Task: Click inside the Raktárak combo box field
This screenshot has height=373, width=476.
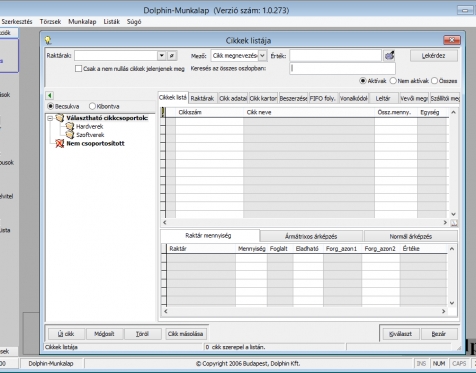Action: click(116, 56)
